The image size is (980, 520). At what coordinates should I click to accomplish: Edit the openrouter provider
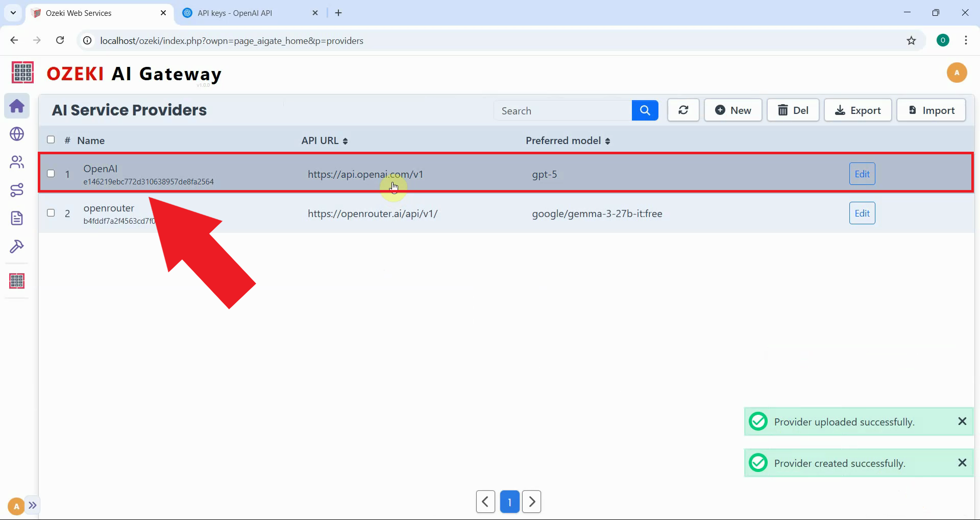click(x=862, y=214)
